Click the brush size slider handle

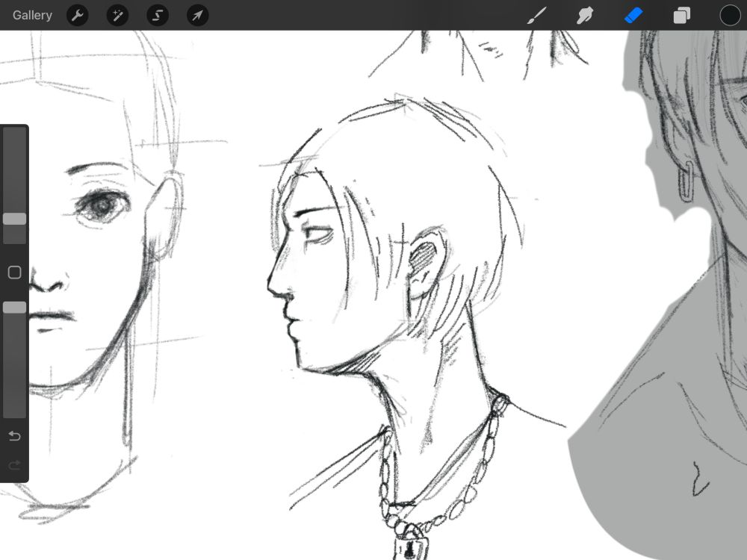[14, 219]
